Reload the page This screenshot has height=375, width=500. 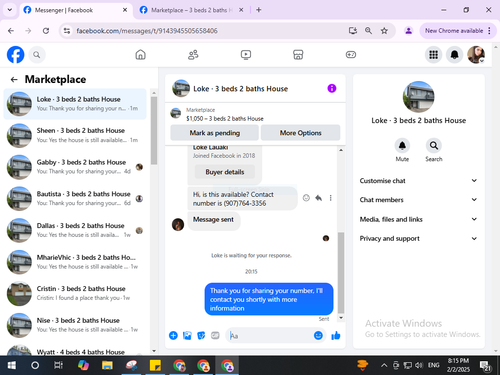point(46,31)
